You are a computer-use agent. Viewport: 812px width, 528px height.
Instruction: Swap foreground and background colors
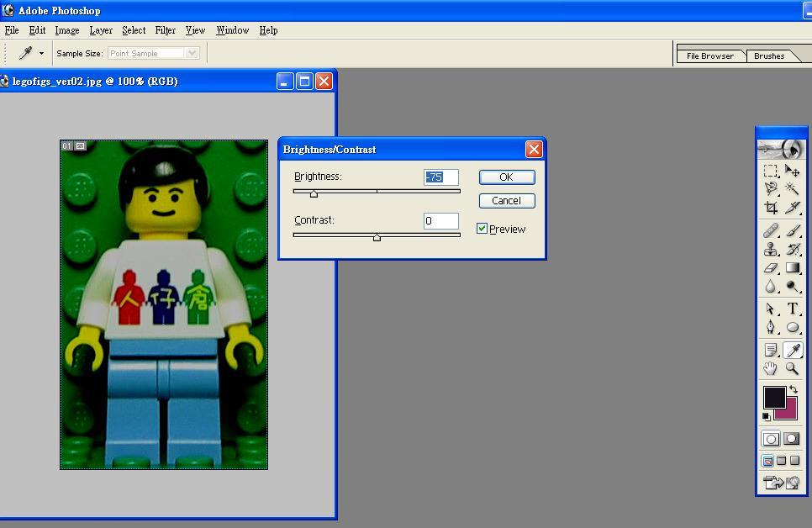point(794,389)
